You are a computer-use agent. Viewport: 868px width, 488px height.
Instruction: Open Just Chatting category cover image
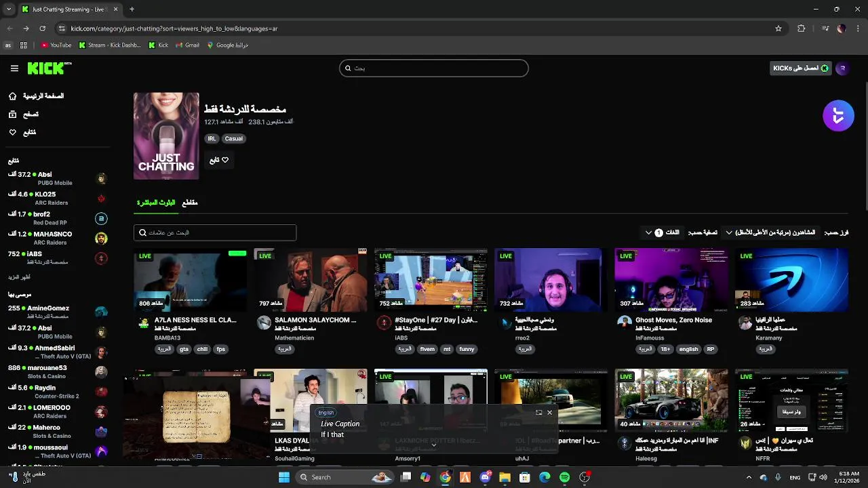point(166,136)
